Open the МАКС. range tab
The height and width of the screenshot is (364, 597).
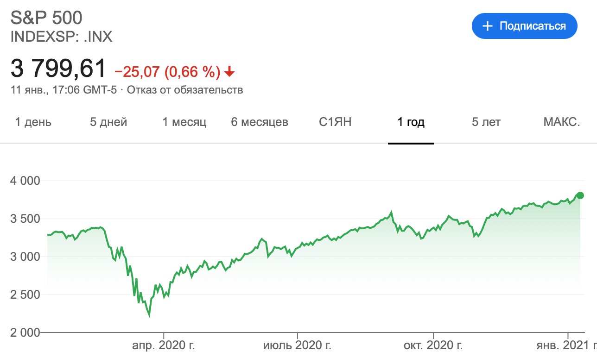(x=562, y=122)
